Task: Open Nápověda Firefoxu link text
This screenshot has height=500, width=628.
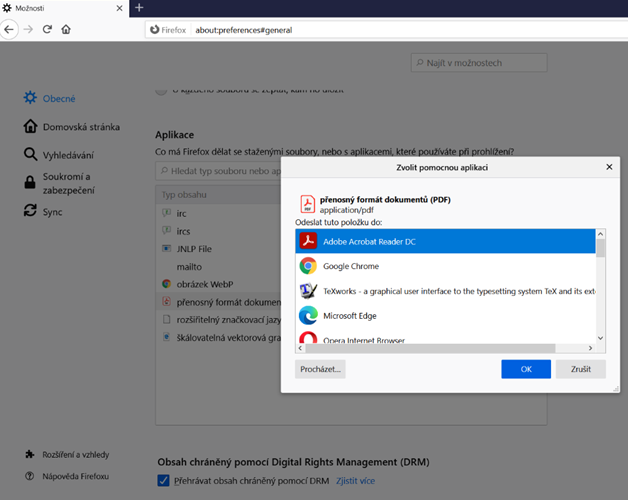Action: coord(76,476)
